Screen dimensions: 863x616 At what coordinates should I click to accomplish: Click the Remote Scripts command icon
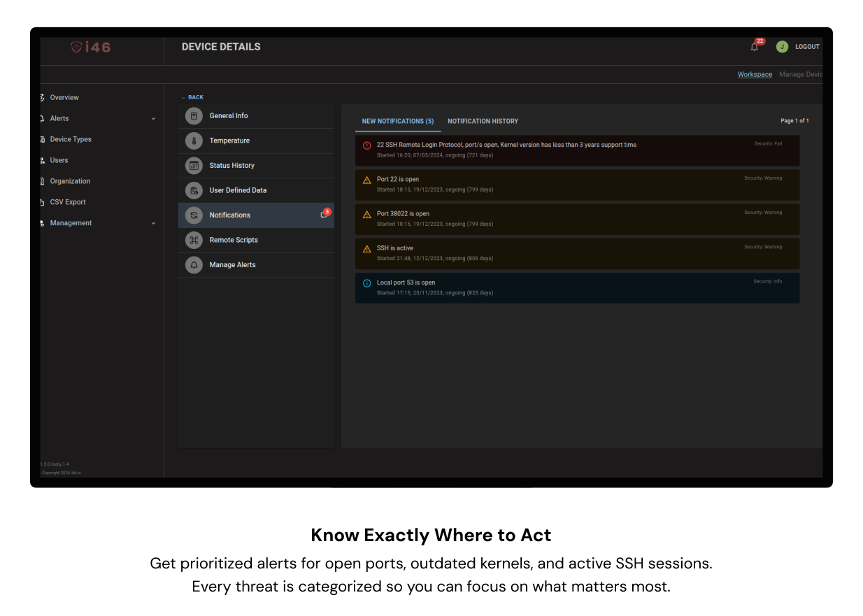click(194, 240)
